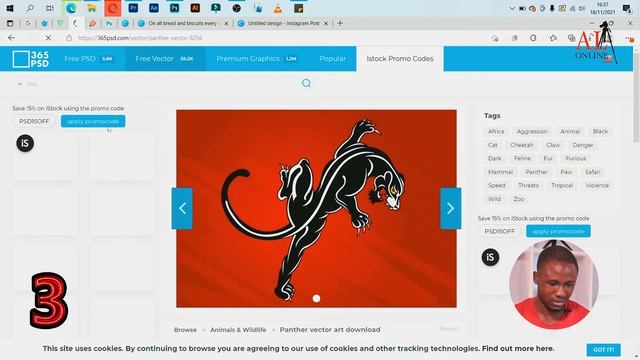Click the 365PSD site logo
The width and height of the screenshot is (640, 360).
(31, 59)
